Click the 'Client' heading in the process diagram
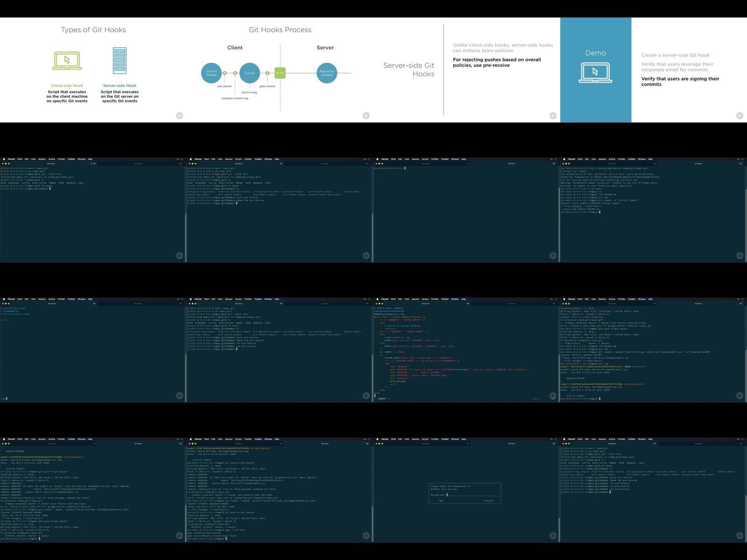The width and height of the screenshot is (747, 560). (235, 48)
